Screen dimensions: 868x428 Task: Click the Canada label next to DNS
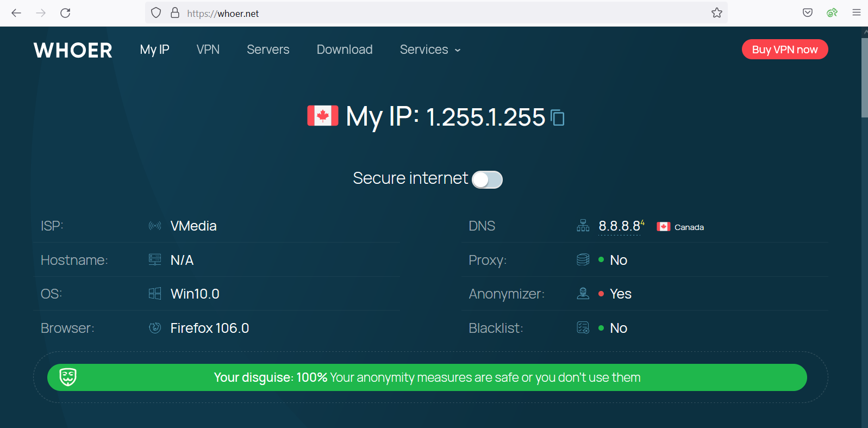[689, 227]
